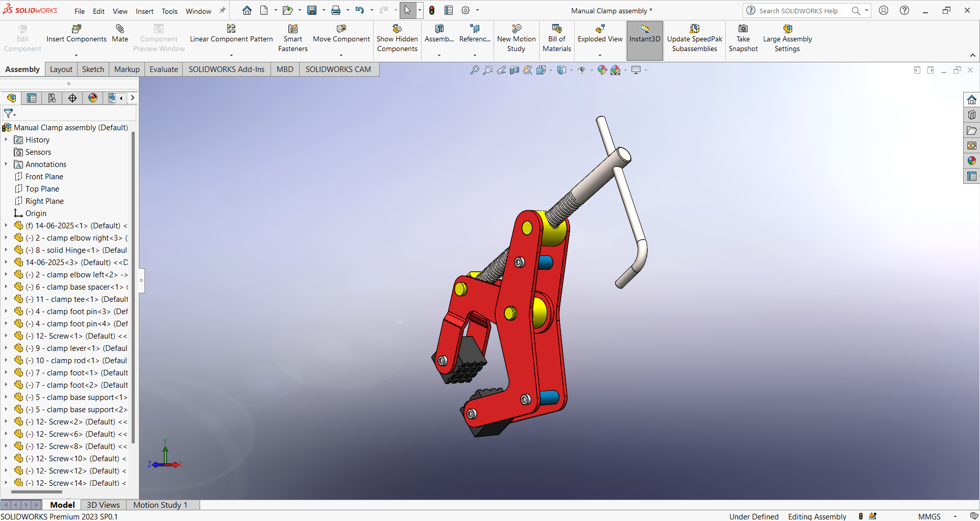The height and width of the screenshot is (521, 980).
Task: Open the PropertyManager tab icon
Action: [32, 98]
